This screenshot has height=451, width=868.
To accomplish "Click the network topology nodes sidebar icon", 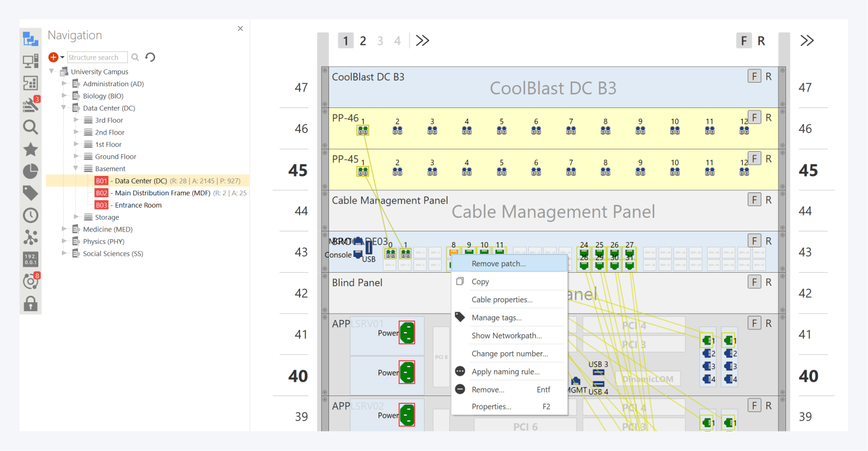I will coord(31,237).
